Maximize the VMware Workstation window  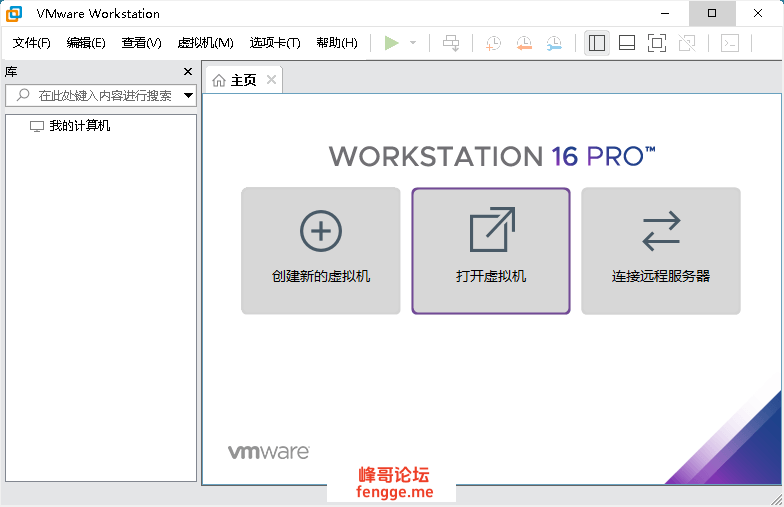pos(712,13)
